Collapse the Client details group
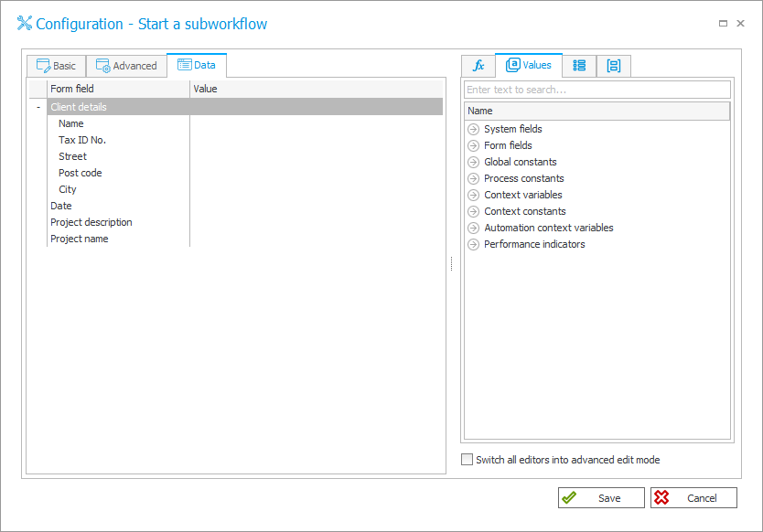The width and height of the screenshot is (763, 532). point(38,107)
